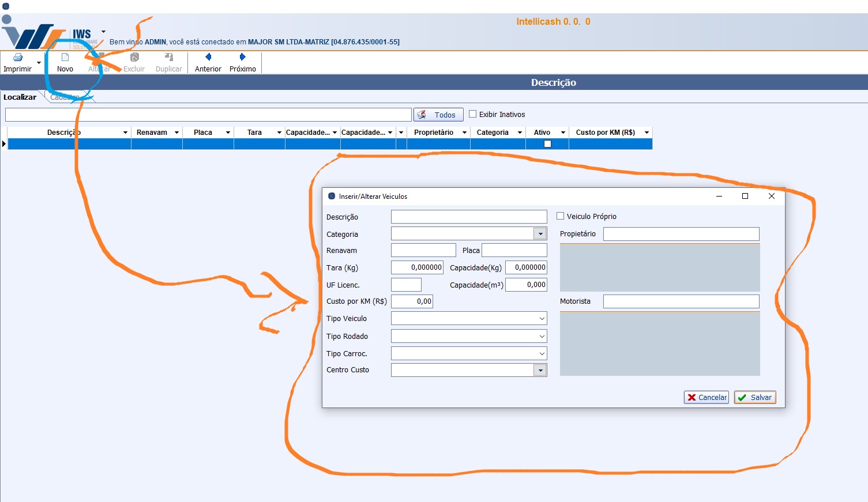Go to Próximo record arrow
The image size is (868, 502).
point(243,57)
